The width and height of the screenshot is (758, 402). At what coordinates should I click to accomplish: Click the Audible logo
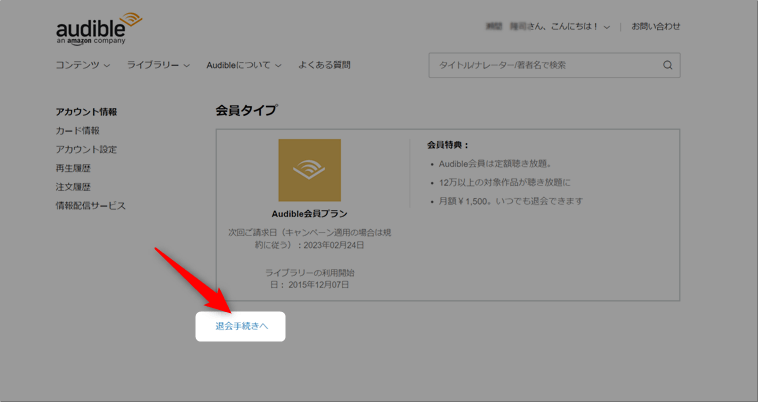point(98,28)
